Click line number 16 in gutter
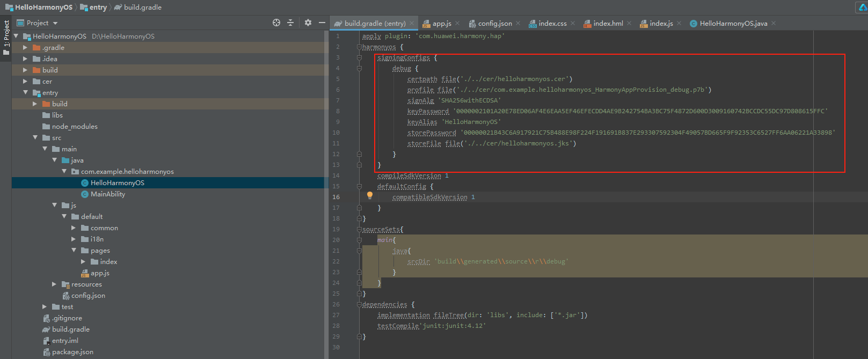Image resolution: width=868 pixels, height=359 pixels. point(336,197)
